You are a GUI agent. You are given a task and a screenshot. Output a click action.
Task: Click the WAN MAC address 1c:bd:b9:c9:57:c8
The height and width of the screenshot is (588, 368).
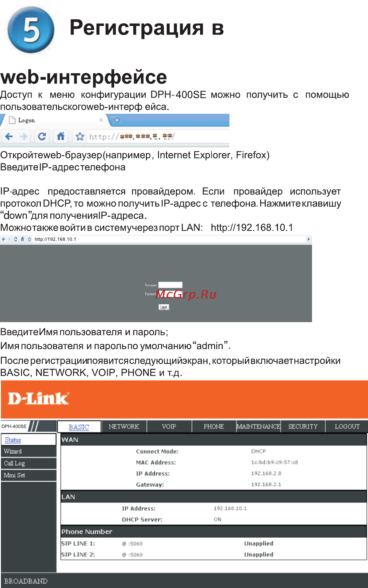click(274, 462)
